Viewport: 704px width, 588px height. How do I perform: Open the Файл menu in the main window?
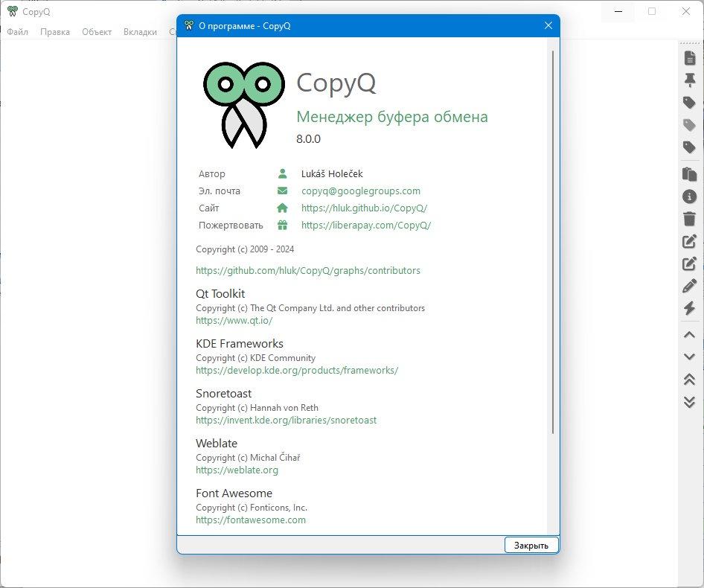pyautogui.click(x=18, y=32)
